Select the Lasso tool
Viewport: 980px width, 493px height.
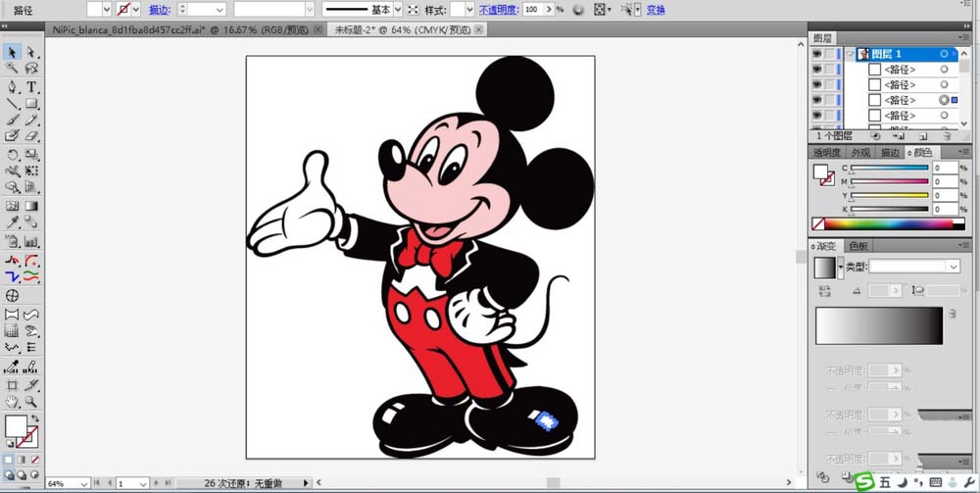31,68
